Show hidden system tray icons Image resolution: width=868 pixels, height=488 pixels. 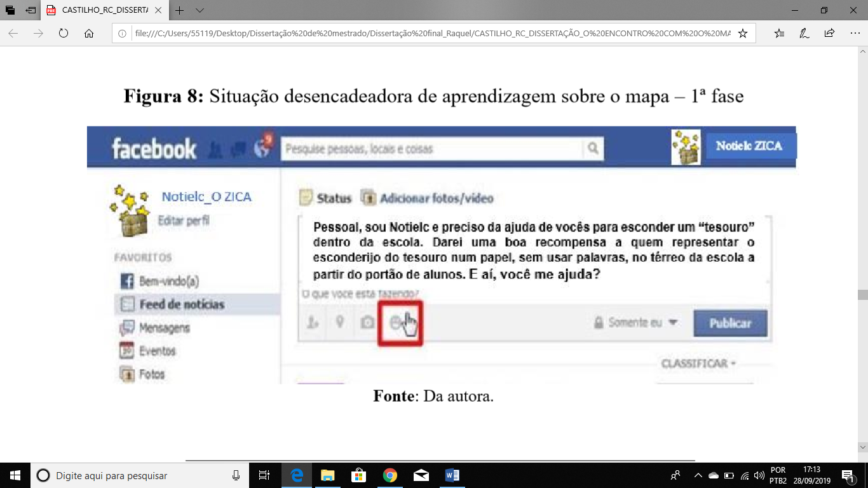point(698,475)
